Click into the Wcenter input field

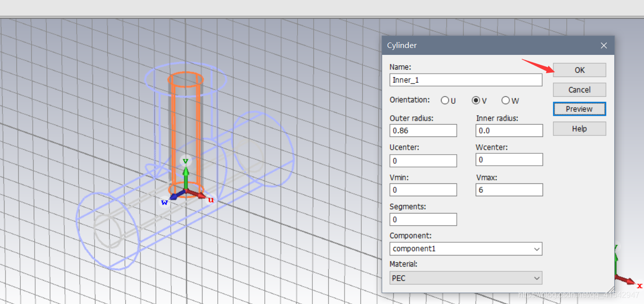(509, 160)
